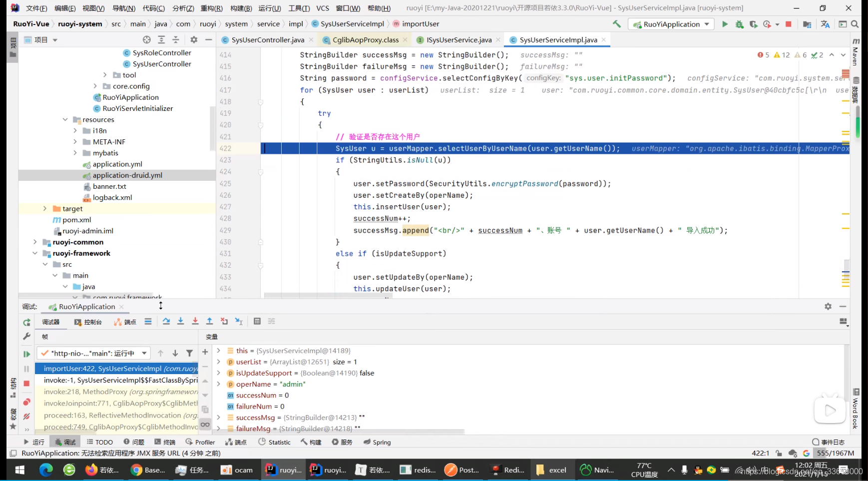Stop the running application in the top toolbar
The image size is (868, 481).
click(x=789, y=24)
